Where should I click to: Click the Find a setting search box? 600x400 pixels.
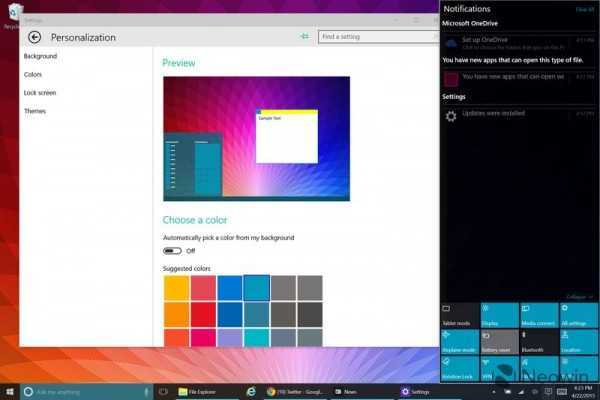click(x=378, y=37)
